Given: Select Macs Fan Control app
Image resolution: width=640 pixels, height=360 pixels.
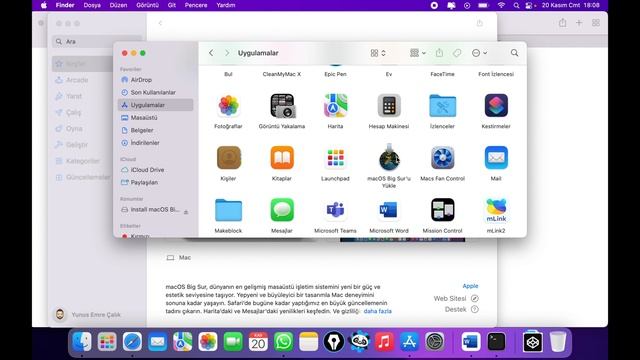Looking at the screenshot, I should click(442, 158).
